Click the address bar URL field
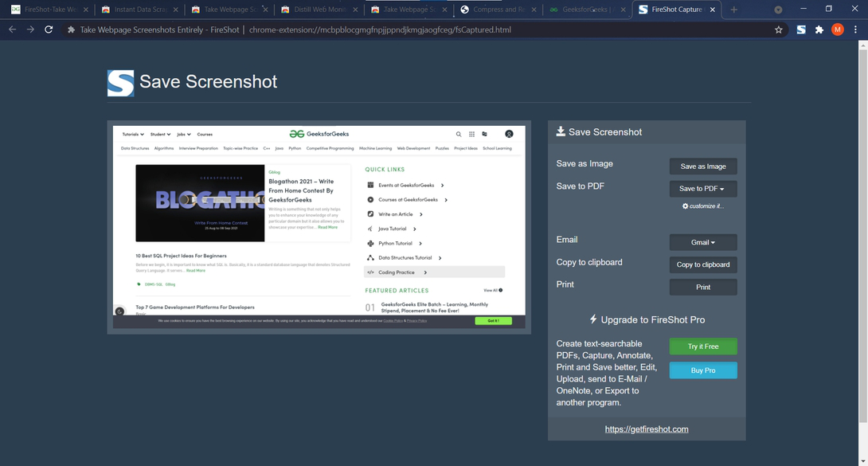The width and height of the screenshot is (868, 466). pyautogui.click(x=420, y=30)
